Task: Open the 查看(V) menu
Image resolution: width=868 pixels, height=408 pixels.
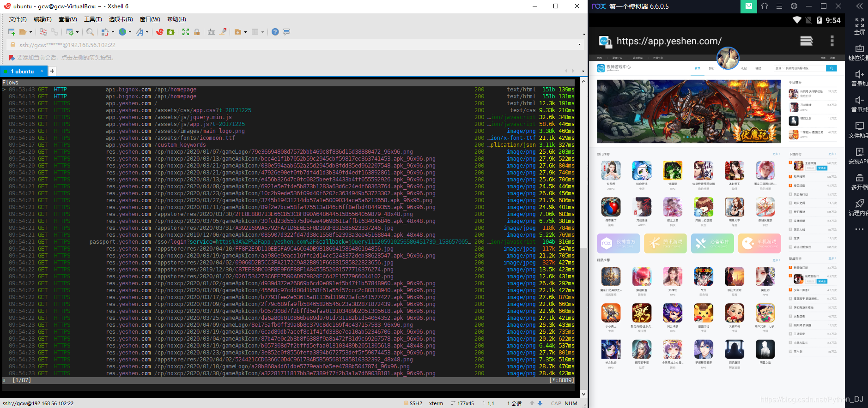Action: pos(67,19)
